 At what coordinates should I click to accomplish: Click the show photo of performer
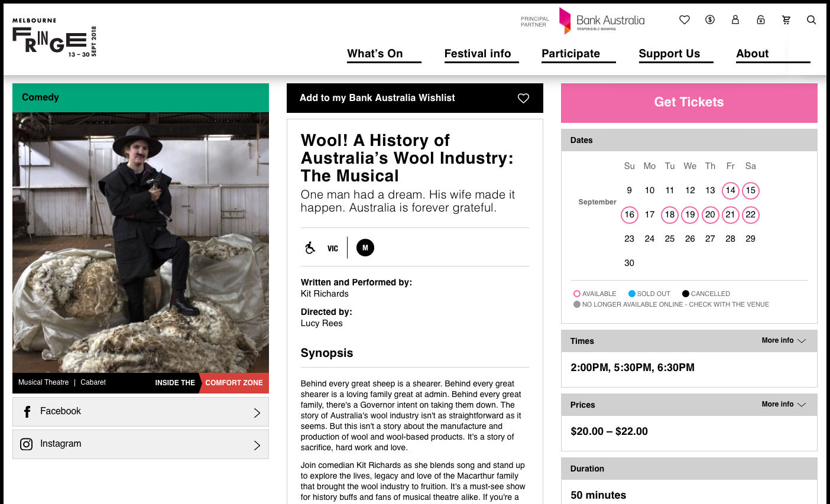pos(141,242)
